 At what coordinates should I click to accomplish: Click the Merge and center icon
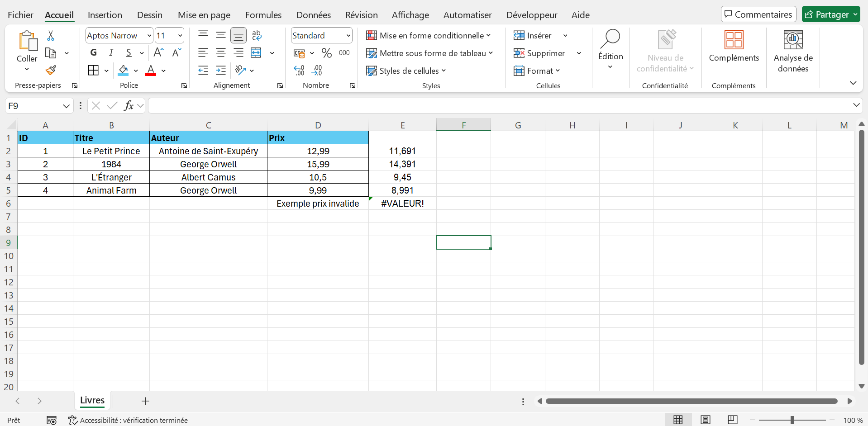[x=256, y=52]
